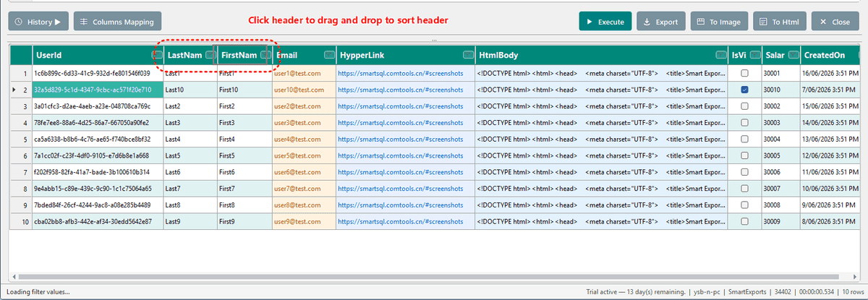This screenshot has width=868, height=300.
Task: Open the LastNam column filter icon
Action: click(x=210, y=55)
